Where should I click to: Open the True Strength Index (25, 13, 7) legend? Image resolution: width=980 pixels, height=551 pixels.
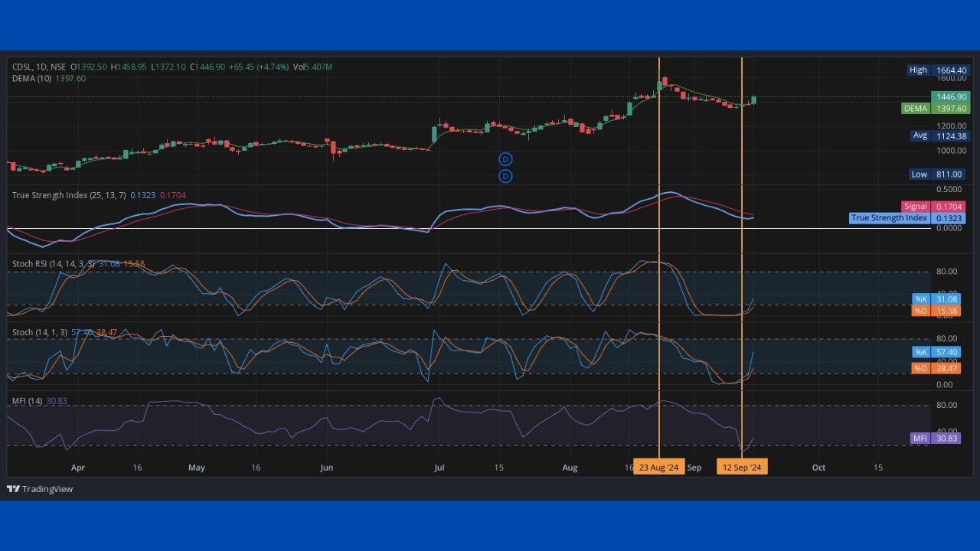99,195
